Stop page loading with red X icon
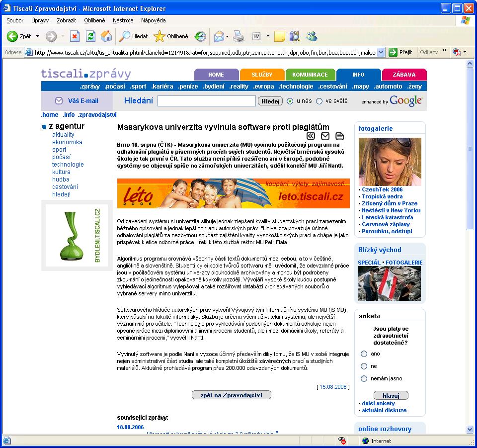The image size is (477, 448). coord(75,36)
